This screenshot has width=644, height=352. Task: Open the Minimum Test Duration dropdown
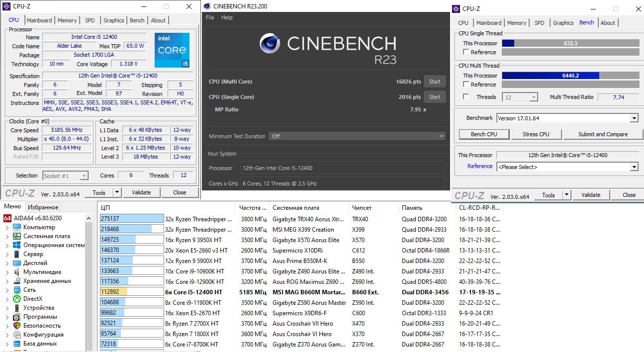357,136
